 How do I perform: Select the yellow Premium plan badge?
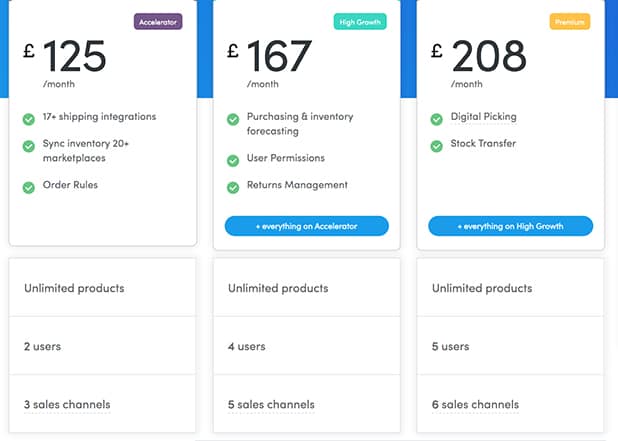(x=569, y=21)
